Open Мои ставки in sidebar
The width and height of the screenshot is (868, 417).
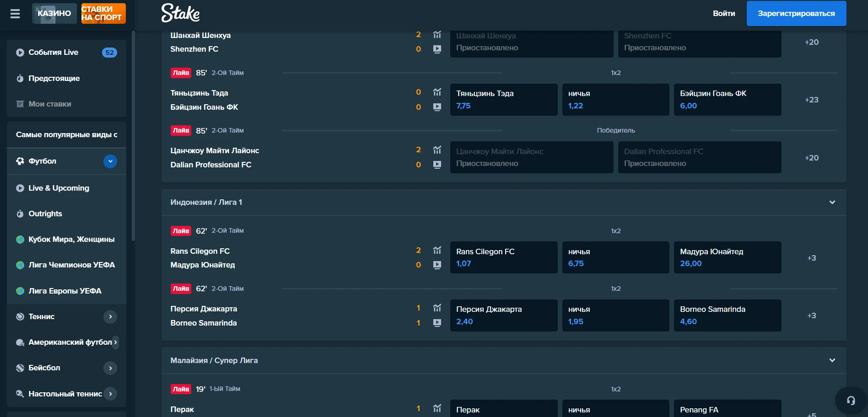[66, 104]
